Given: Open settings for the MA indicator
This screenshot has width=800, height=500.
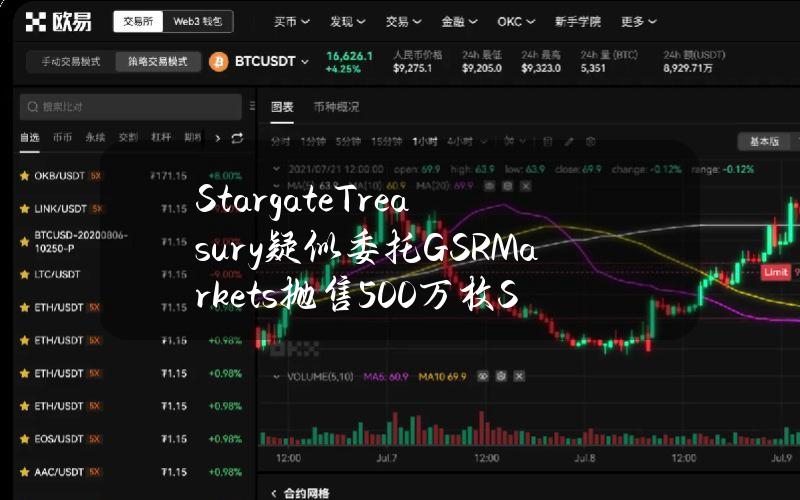Looking at the screenshot, I should (x=507, y=186).
